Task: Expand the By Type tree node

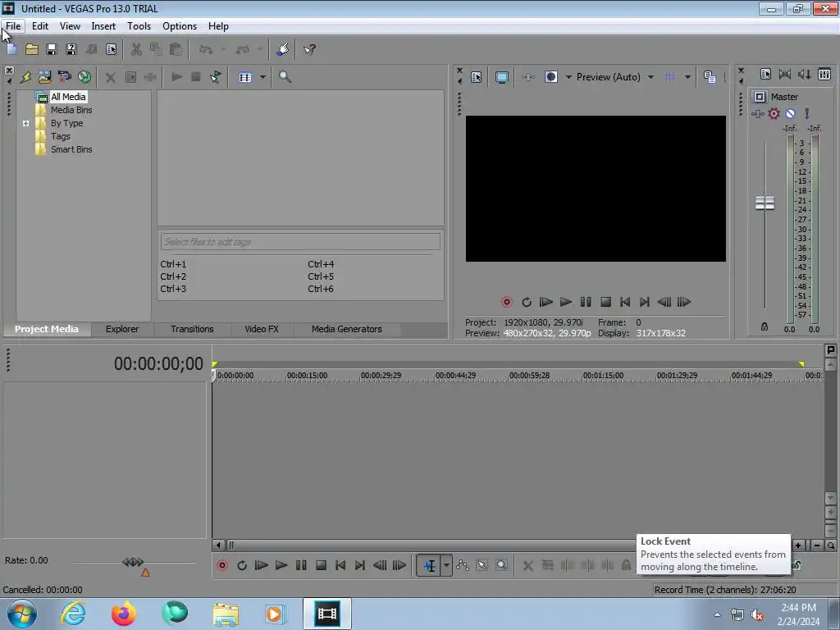Action: point(25,123)
